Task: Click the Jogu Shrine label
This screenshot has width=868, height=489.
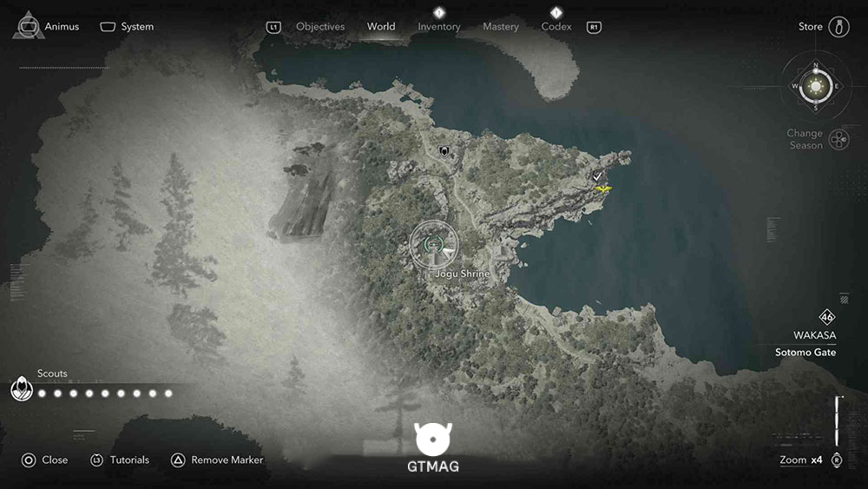Action: click(x=463, y=274)
